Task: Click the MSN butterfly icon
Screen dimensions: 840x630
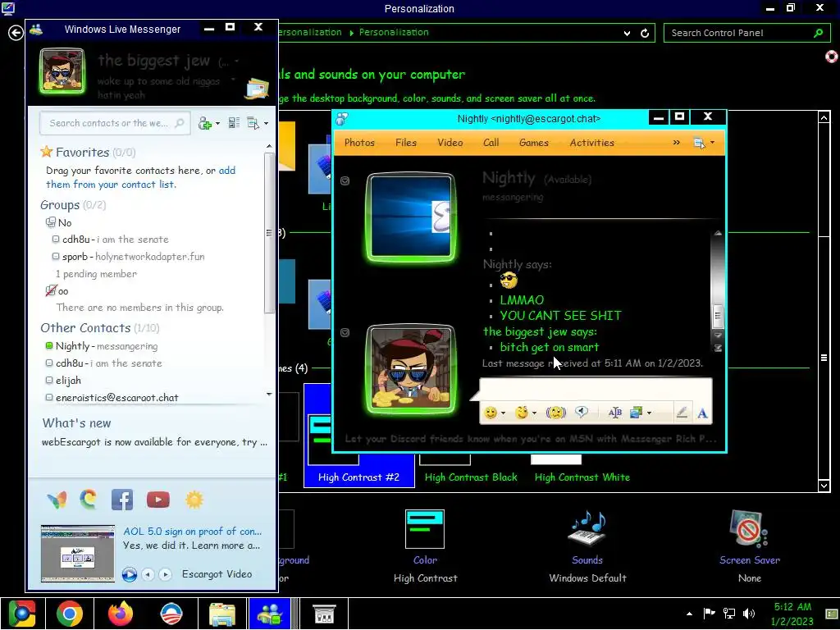Action: click(57, 500)
